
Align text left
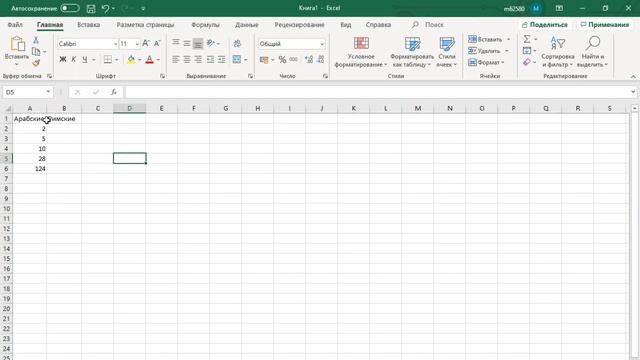click(x=176, y=60)
